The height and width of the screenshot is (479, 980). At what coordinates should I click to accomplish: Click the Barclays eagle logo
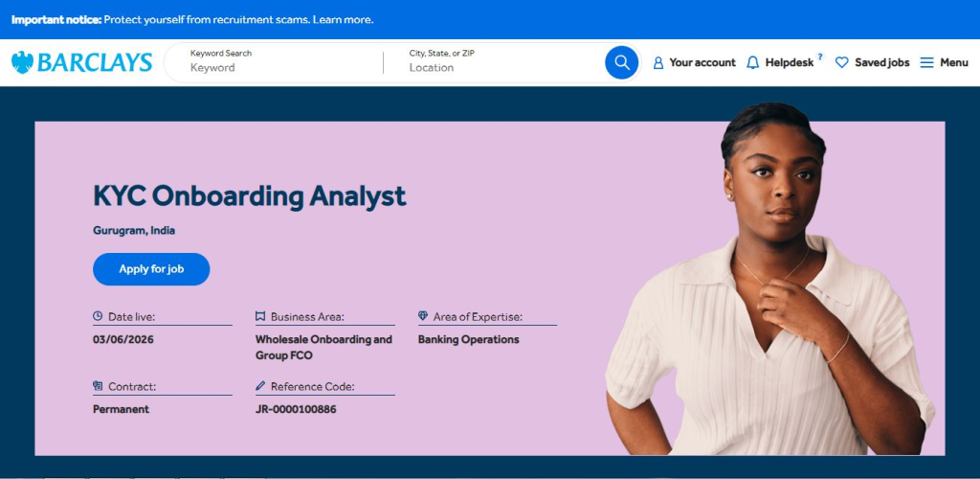click(x=23, y=62)
